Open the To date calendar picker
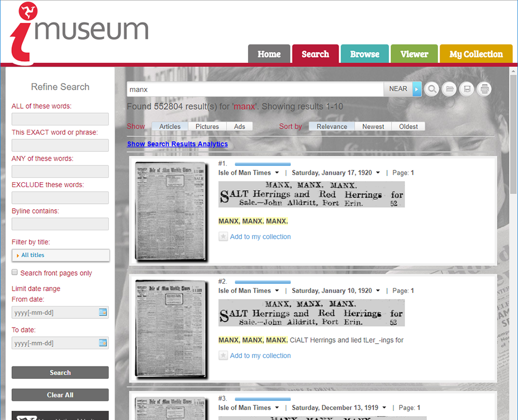This screenshot has width=518, height=420. 103,343
